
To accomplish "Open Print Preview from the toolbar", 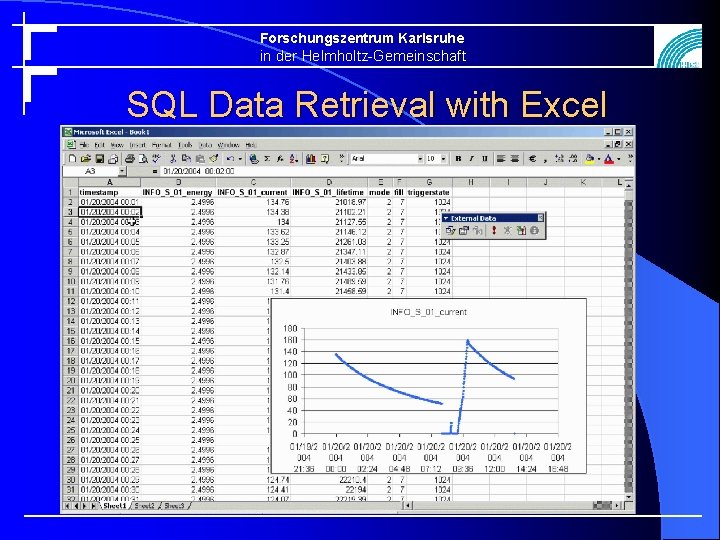I will coord(143,159).
